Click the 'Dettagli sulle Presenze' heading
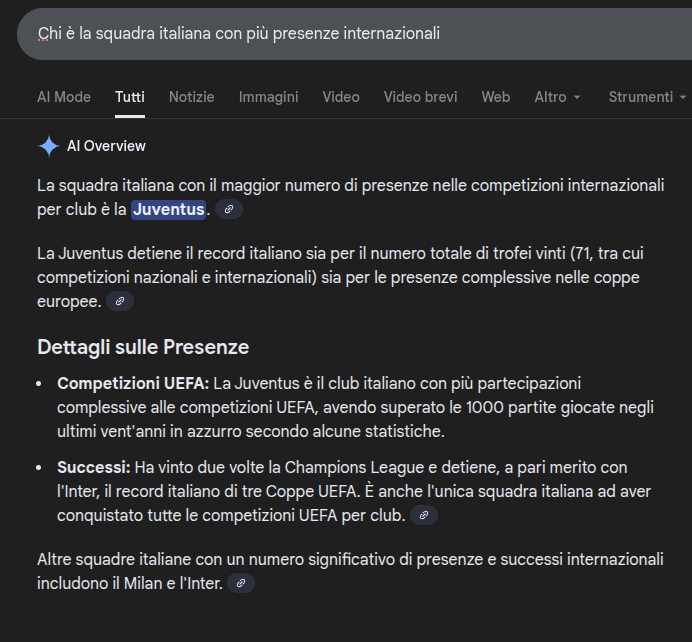 coord(143,347)
